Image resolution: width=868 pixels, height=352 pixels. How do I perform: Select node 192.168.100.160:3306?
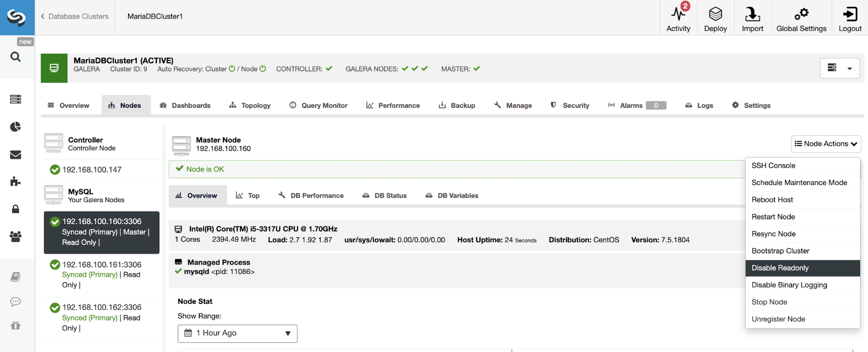point(102,232)
